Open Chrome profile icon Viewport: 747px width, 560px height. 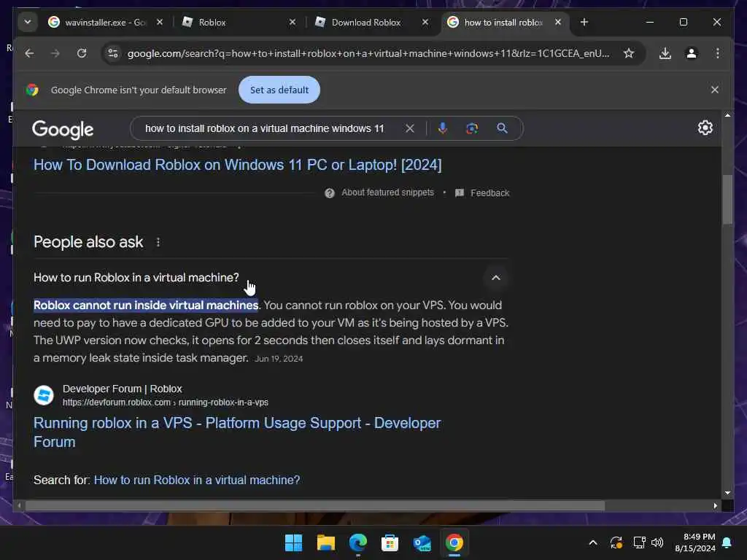[x=692, y=53]
